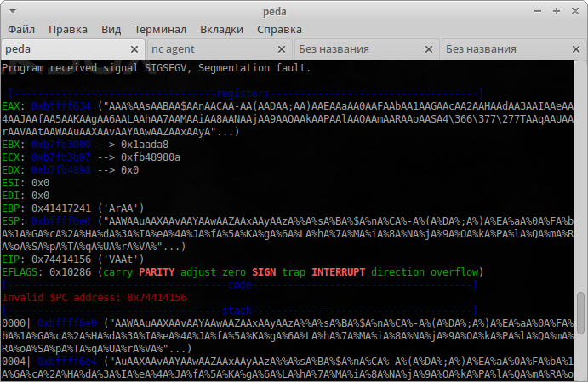Open the window menu arrow in title bar
Image resolution: width=588 pixels, height=382 pixels.
point(13,11)
